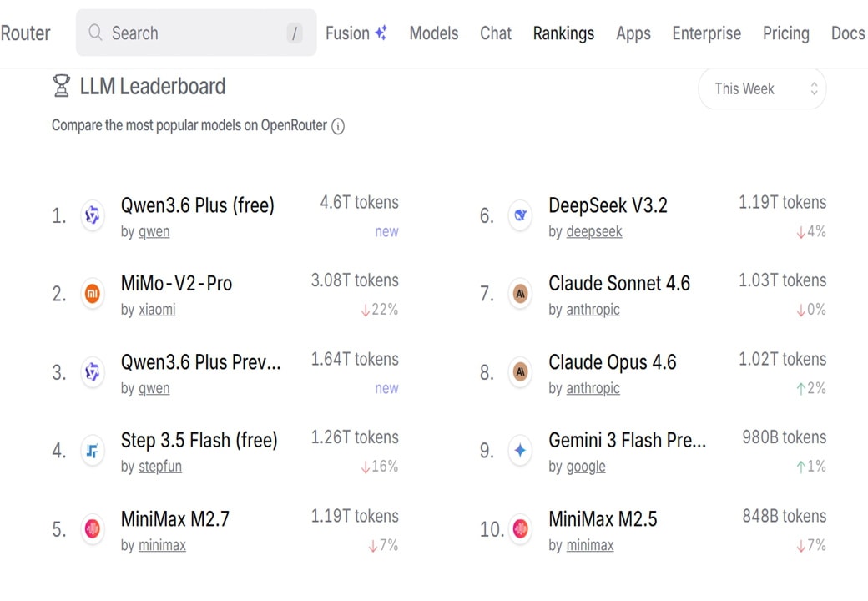Open the MiniMax M2.5 model link
The width and height of the screenshot is (868, 601).
point(603,519)
